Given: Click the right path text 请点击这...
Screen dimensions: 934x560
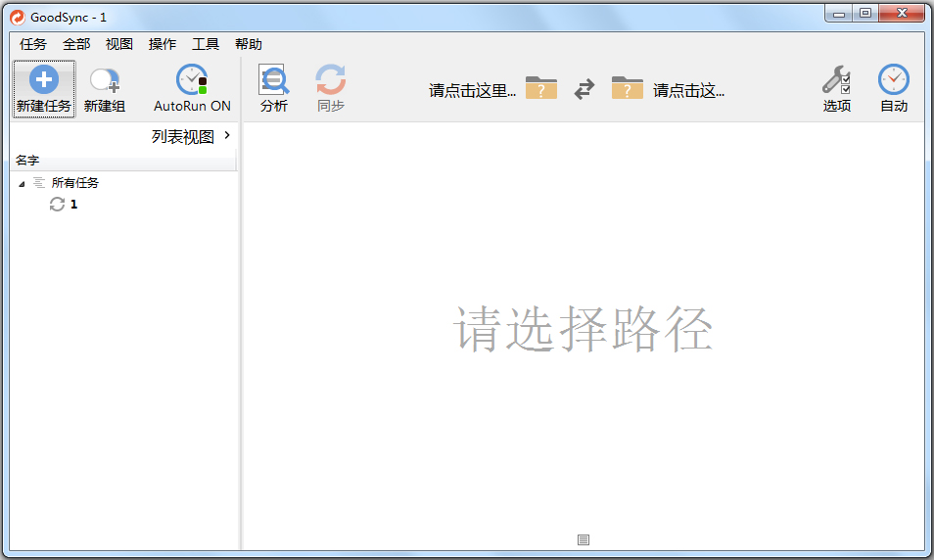Looking at the screenshot, I should click(688, 90).
